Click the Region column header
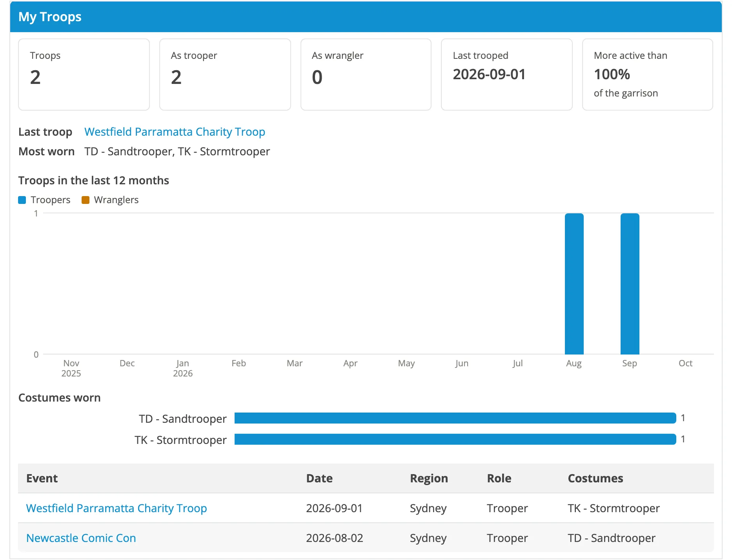Viewport: 732px width, 560px height. 429,478
